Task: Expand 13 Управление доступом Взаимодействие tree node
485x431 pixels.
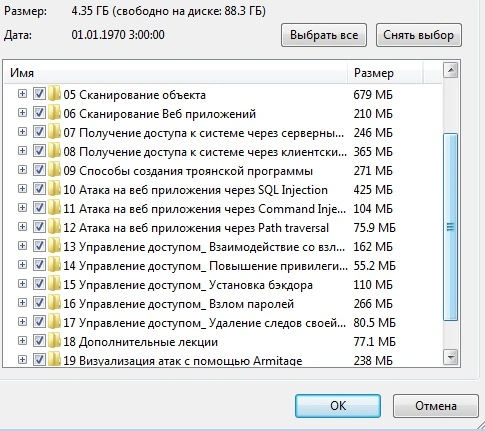Action: (x=22, y=246)
